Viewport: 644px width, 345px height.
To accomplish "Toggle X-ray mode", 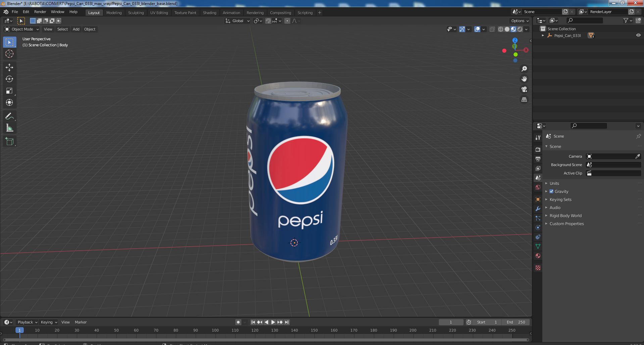I will [x=492, y=29].
